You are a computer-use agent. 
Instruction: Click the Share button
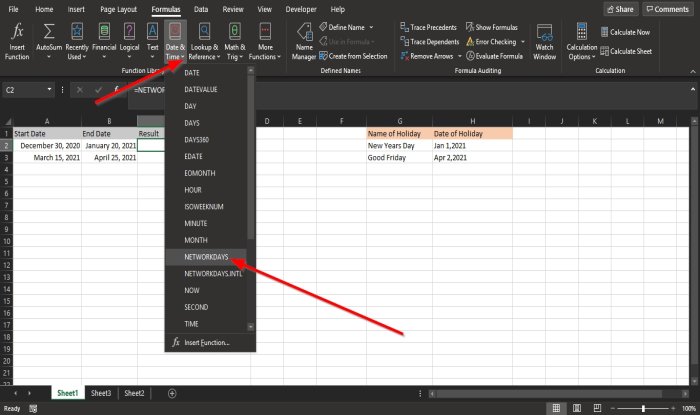620,8
